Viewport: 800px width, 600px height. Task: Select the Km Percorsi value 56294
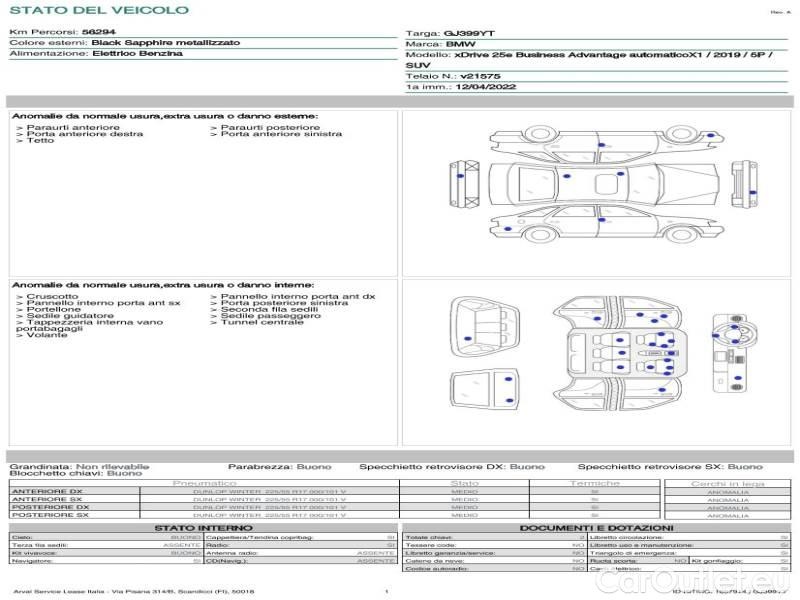tap(98, 32)
